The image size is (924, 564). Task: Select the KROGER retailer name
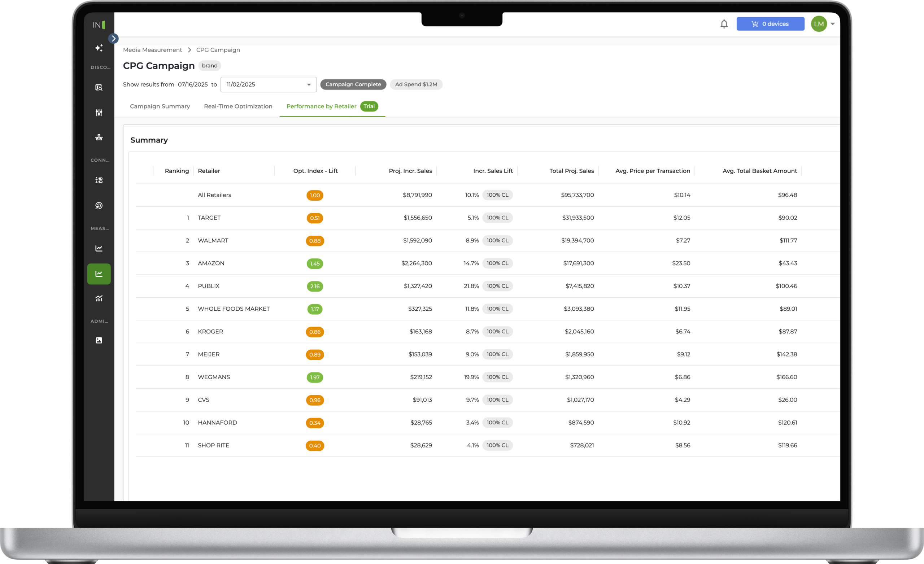click(x=210, y=332)
